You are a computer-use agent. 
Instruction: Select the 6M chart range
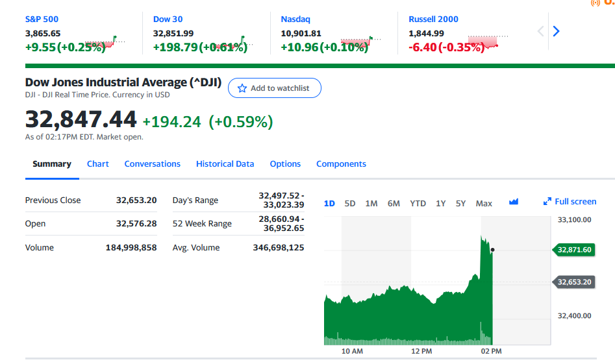click(x=394, y=203)
